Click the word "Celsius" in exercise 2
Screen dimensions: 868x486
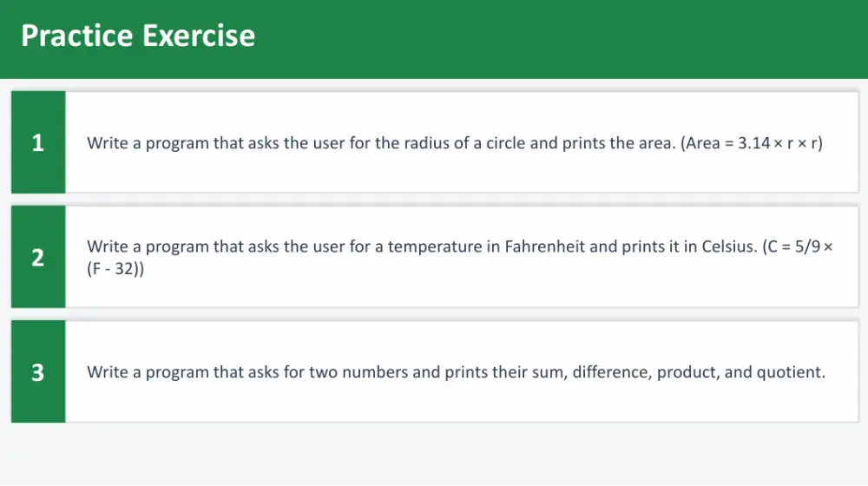(x=729, y=246)
